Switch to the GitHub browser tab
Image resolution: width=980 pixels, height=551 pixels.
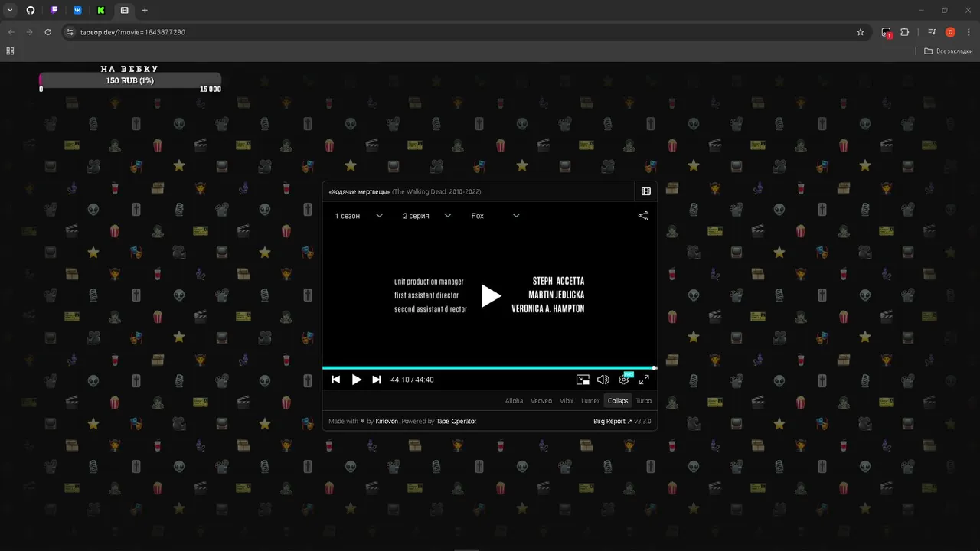click(31, 10)
